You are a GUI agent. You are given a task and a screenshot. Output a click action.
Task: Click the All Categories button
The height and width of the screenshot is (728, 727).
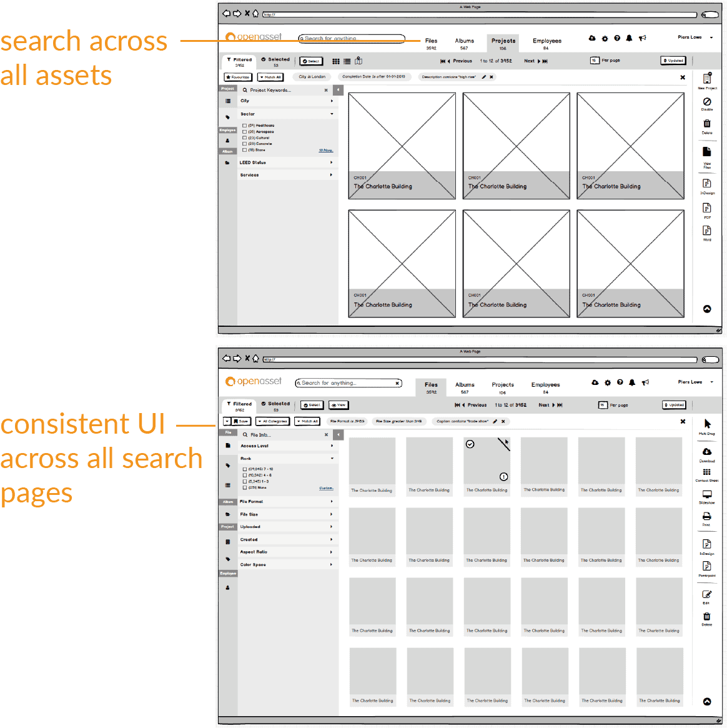(x=274, y=421)
